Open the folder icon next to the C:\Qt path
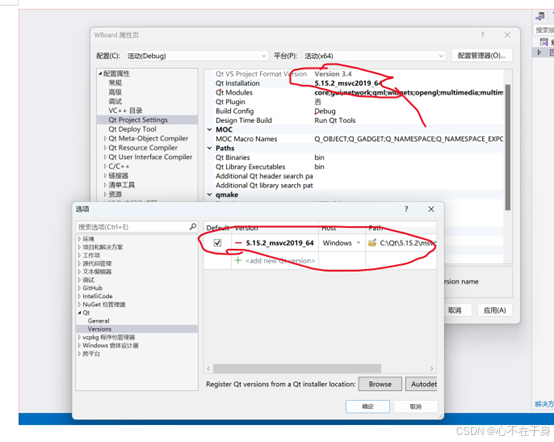 click(372, 243)
